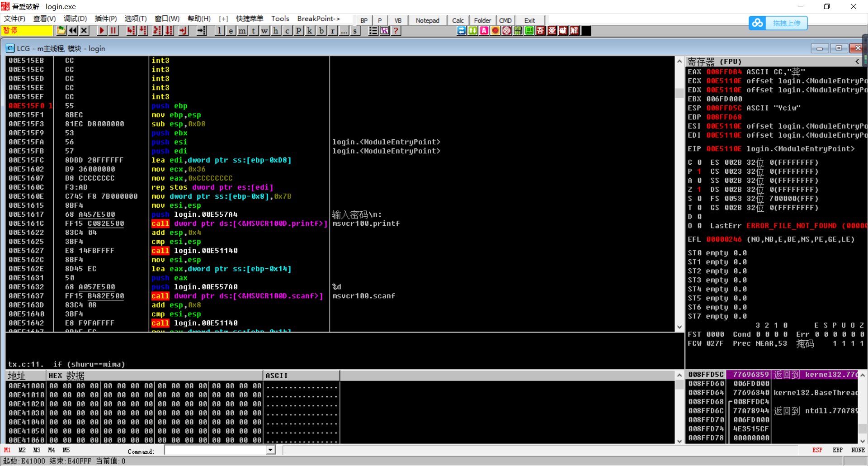Select the M2 memory tab
This screenshot has width=868, height=466.
(x=22, y=450)
